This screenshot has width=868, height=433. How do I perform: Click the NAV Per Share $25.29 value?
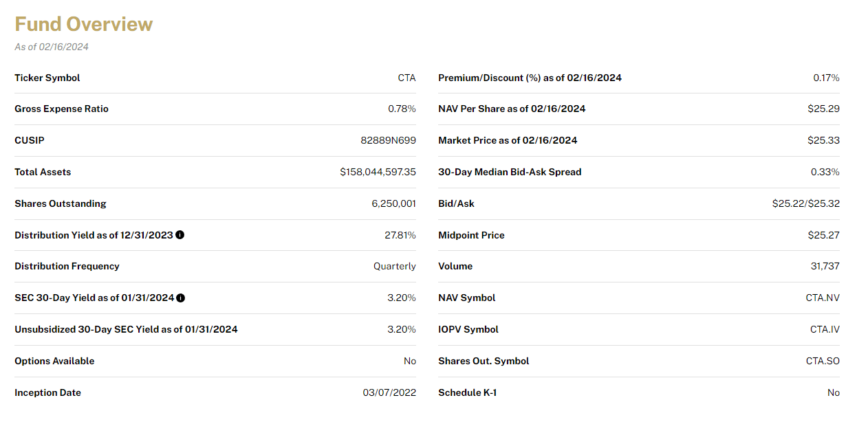[824, 109]
